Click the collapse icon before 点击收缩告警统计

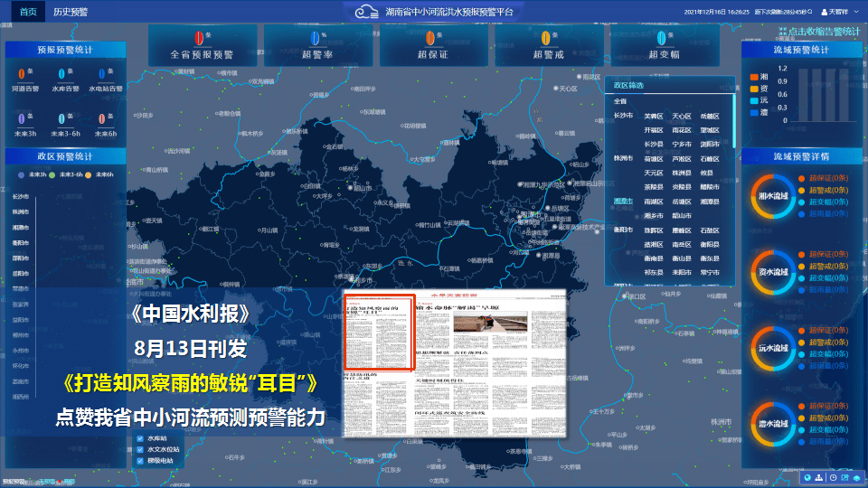(782, 32)
